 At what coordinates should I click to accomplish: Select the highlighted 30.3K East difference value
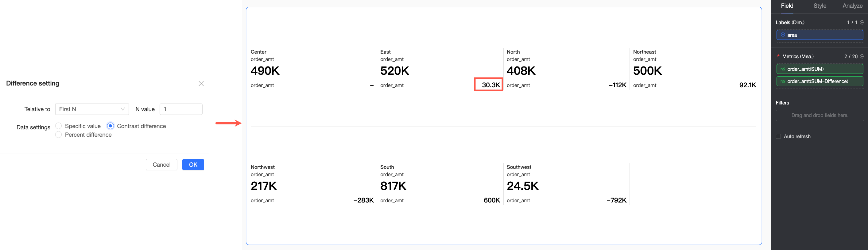[490, 85]
